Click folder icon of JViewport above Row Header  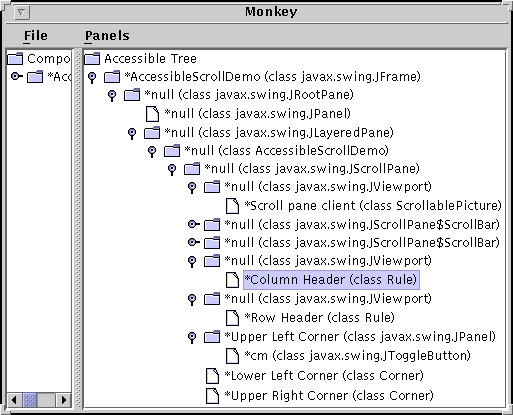click(212, 299)
